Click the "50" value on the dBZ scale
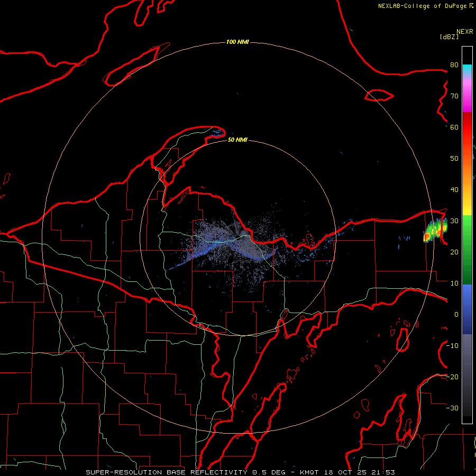 (x=454, y=159)
